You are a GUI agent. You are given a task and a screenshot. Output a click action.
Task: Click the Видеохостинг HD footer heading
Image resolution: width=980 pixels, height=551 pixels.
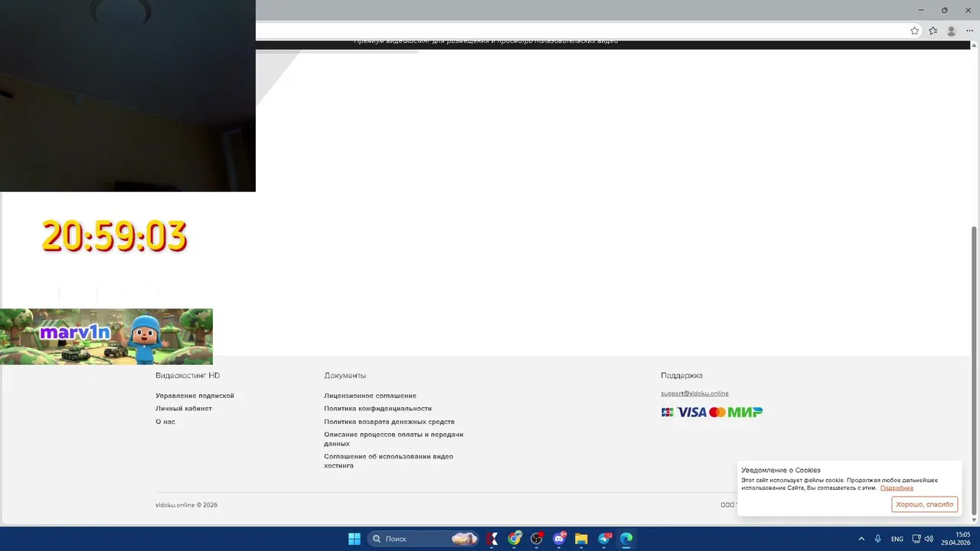click(188, 376)
